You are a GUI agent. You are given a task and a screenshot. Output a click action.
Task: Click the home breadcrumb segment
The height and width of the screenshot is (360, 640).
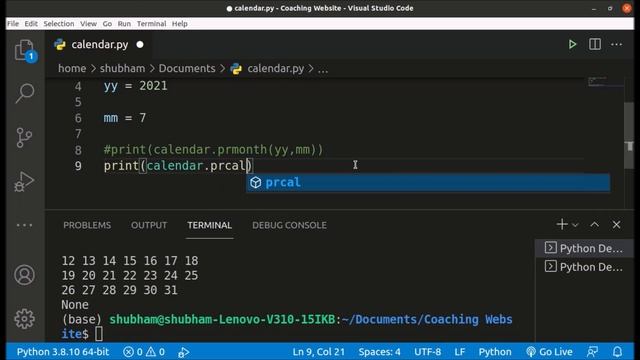coord(72,69)
